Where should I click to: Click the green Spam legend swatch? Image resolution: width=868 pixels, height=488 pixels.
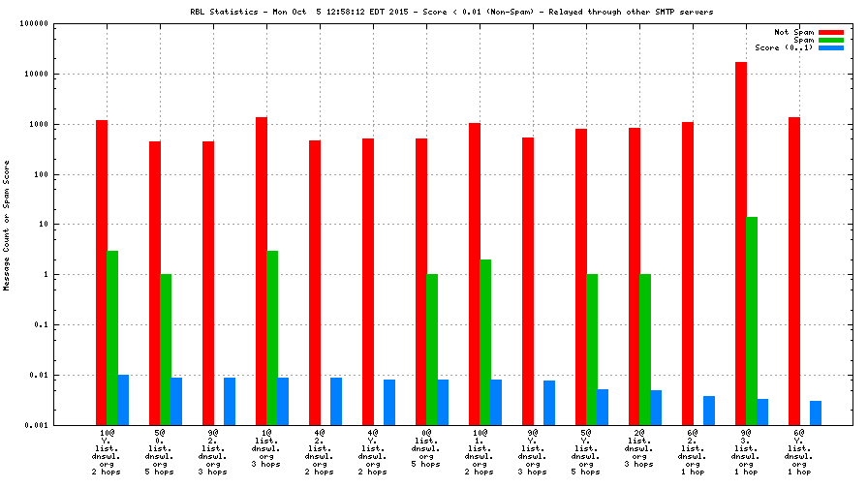click(x=831, y=40)
